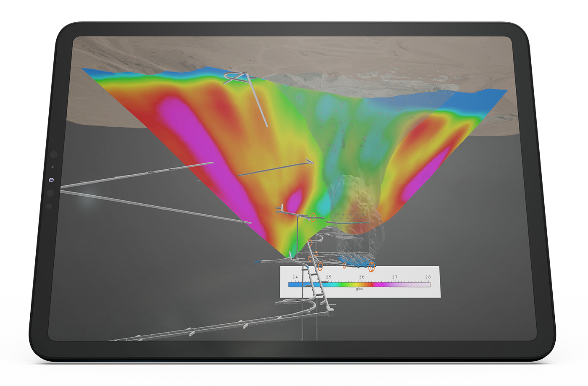Click the 2.8 maximum legend value
Viewport: 588px width, 386px height.
click(x=428, y=277)
